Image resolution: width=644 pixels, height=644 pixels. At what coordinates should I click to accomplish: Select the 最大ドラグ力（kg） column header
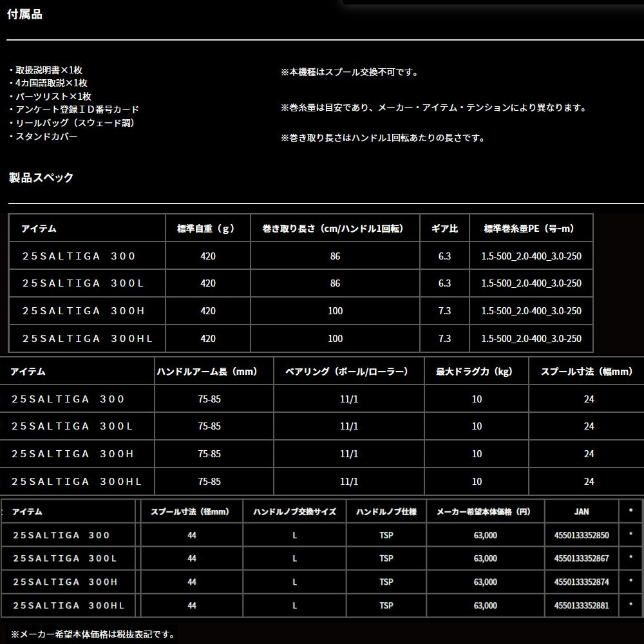tap(476, 372)
